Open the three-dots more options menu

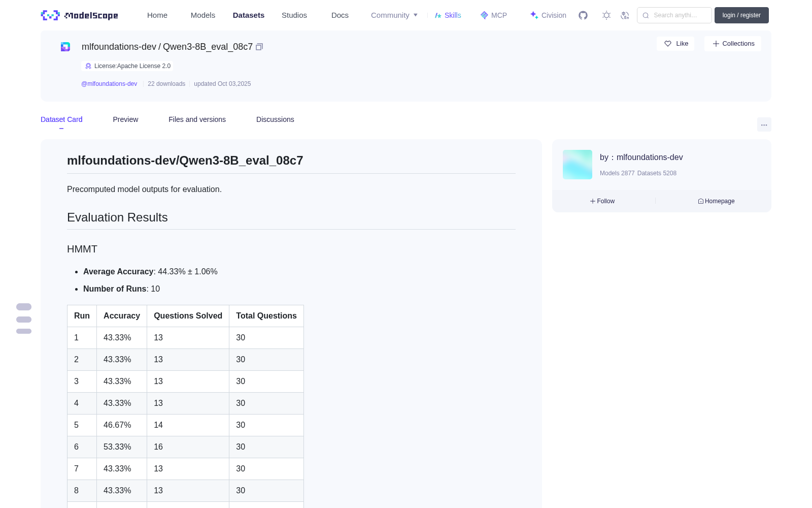(764, 124)
